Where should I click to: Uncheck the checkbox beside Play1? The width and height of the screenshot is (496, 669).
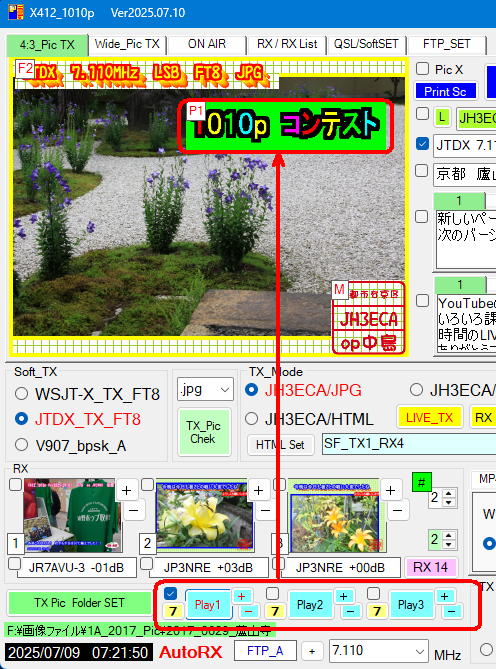(x=170, y=593)
